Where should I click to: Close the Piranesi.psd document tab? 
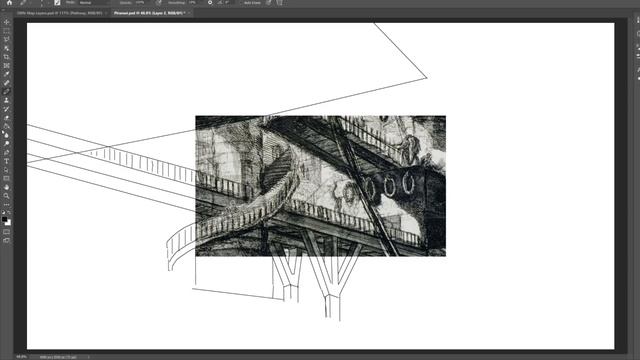pos(189,13)
